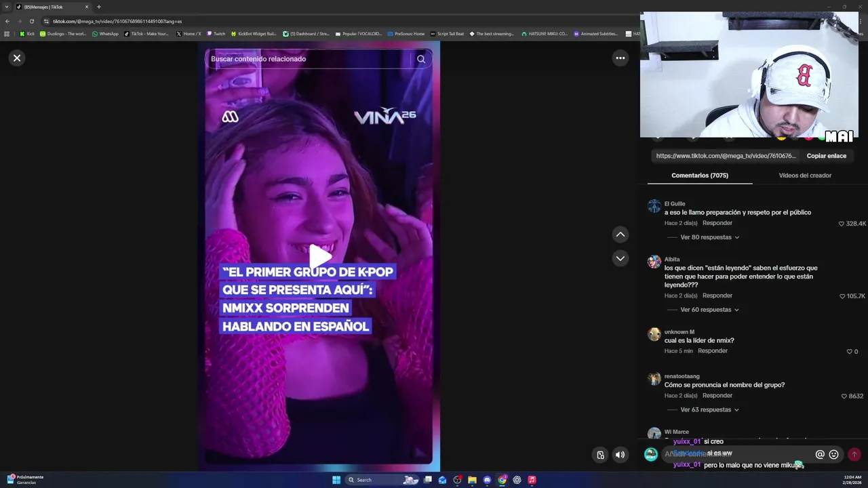Expand Ver 63 respuestas replies

point(709,410)
